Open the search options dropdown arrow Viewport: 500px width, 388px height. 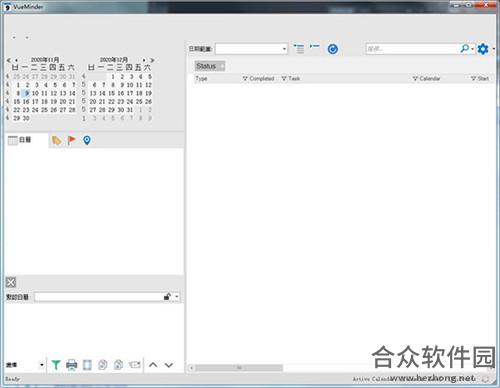coord(472,49)
